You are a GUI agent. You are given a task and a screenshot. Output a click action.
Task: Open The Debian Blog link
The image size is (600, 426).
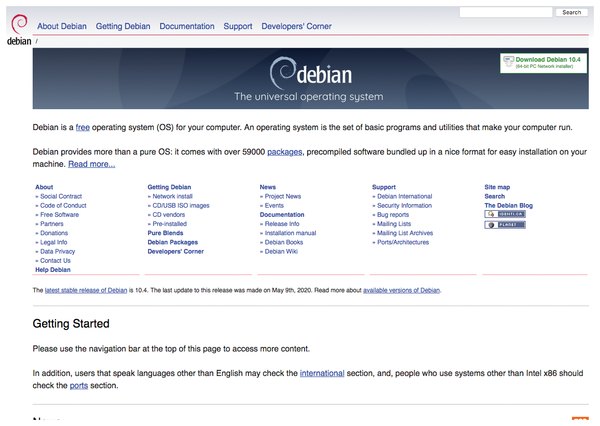[x=509, y=206]
